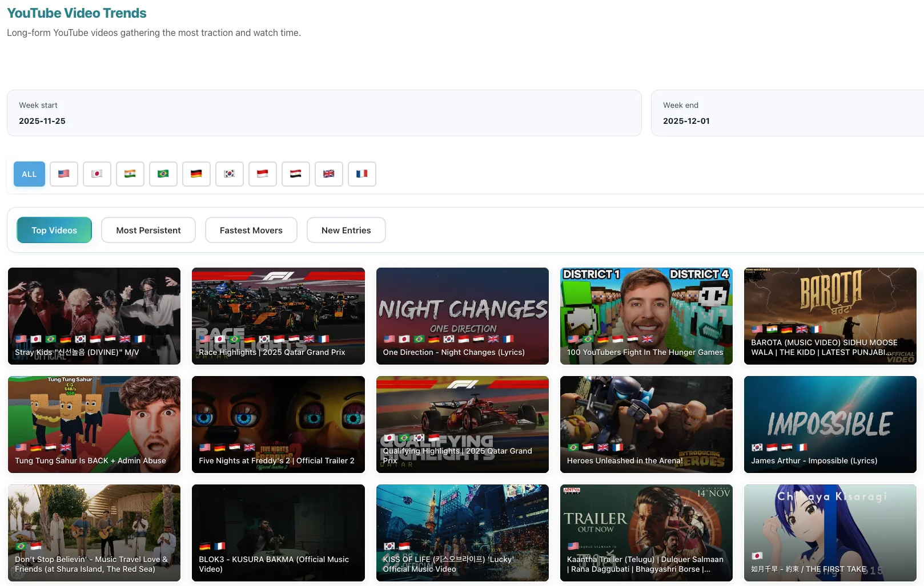The height and width of the screenshot is (586, 924).
Task: Select the India flag filter
Action: (130, 173)
